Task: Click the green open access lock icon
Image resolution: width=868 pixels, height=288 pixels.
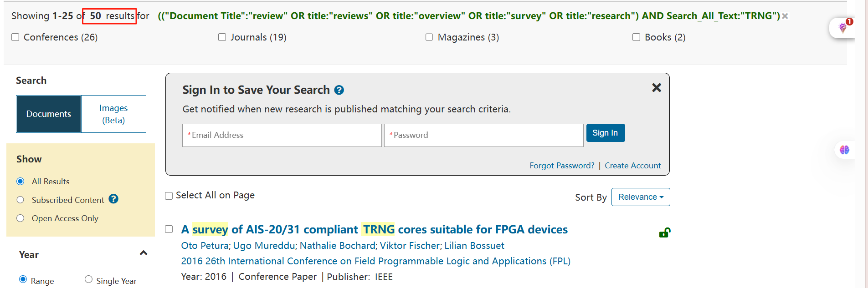Action: (x=665, y=233)
